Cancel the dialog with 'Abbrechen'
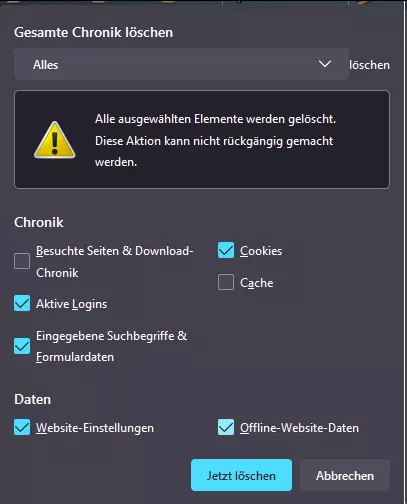The height and width of the screenshot is (504, 407). click(x=345, y=475)
